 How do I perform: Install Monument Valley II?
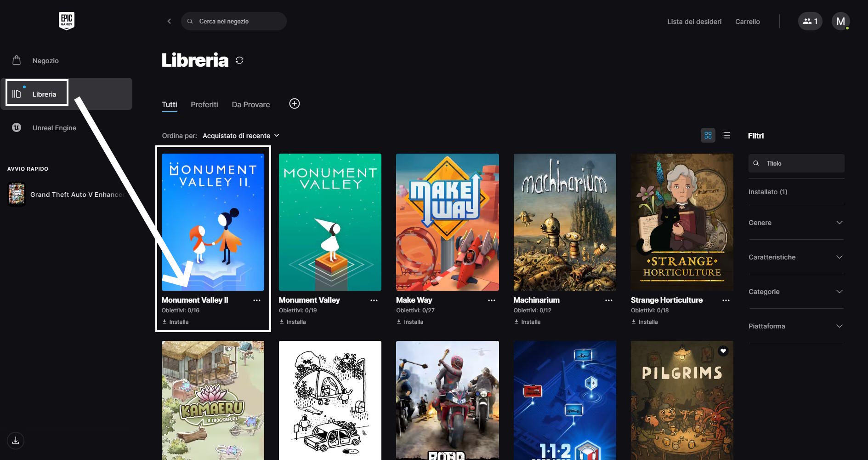tap(175, 322)
